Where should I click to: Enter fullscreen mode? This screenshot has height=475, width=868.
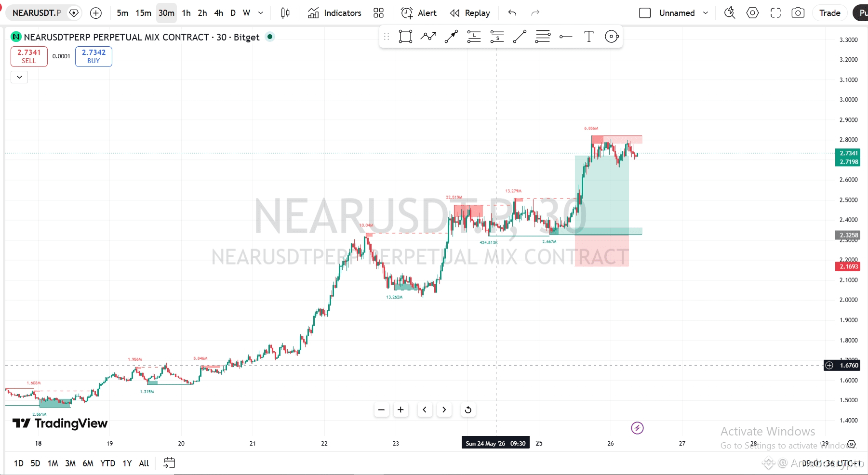(x=775, y=13)
